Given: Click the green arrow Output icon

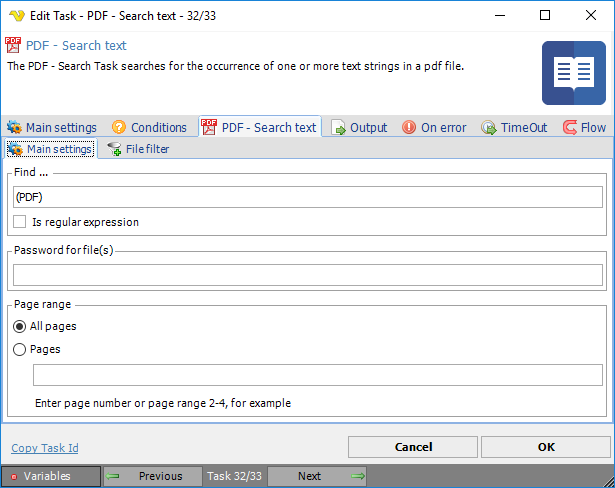Looking at the screenshot, I should pyautogui.click(x=339, y=128).
